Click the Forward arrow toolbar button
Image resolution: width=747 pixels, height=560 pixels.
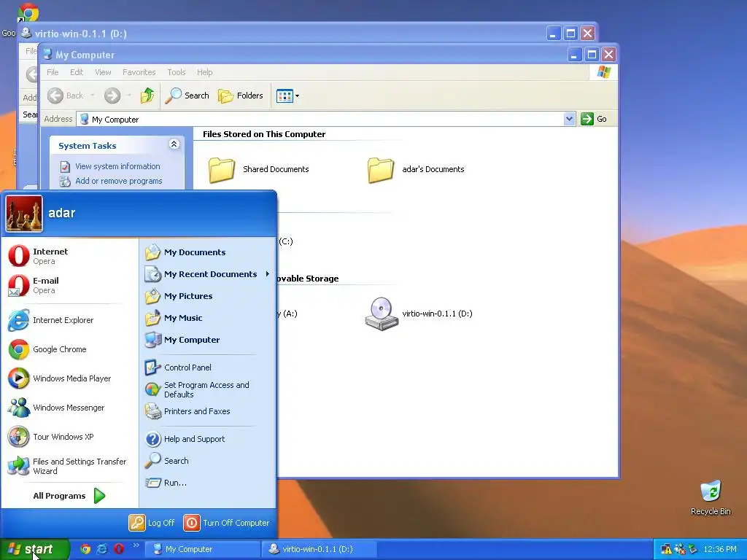112,96
